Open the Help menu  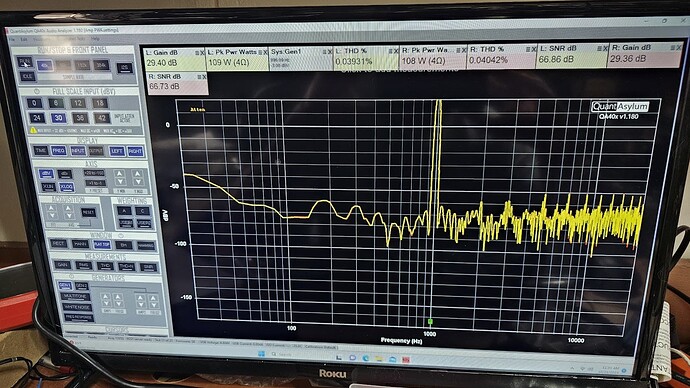(x=95, y=39)
